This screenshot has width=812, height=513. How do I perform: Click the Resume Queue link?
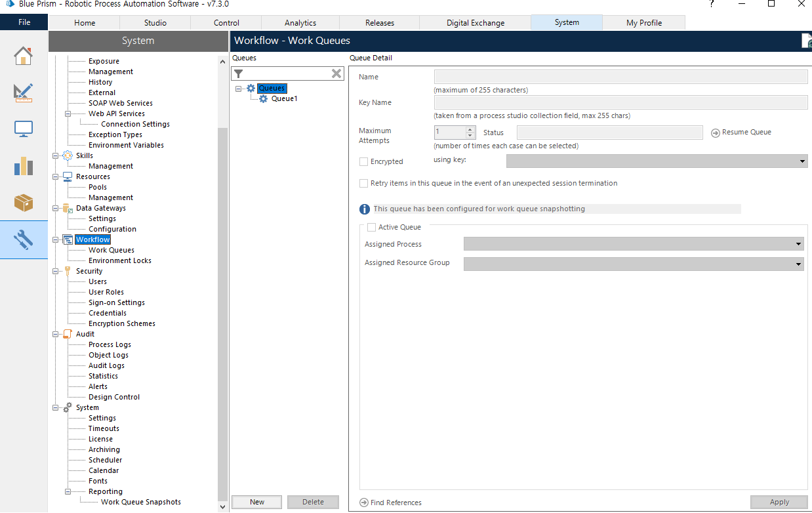click(746, 133)
